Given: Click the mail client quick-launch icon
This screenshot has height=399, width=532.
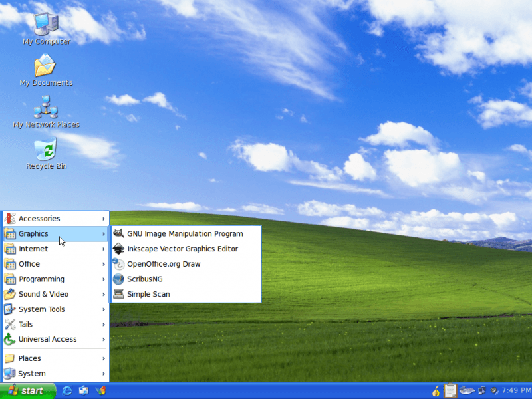Looking at the screenshot, I should (84, 391).
